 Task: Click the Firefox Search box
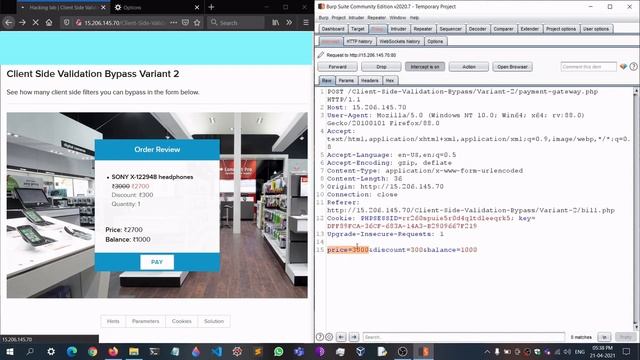[x=236, y=22]
